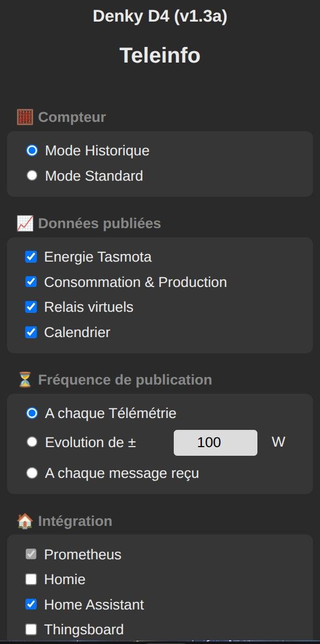Uncheck the Energie Tasmota checkbox
This screenshot has width=320, height=644.
click(31, 257)
